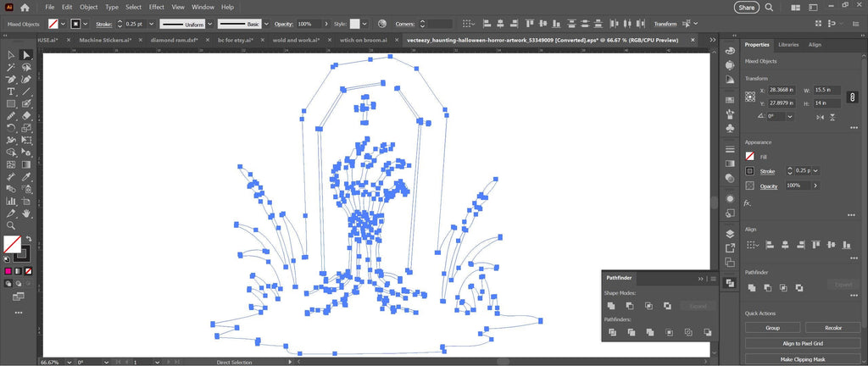Open the Fill color dropdown in control bar
Screen dimensions: 868x366
63,24
